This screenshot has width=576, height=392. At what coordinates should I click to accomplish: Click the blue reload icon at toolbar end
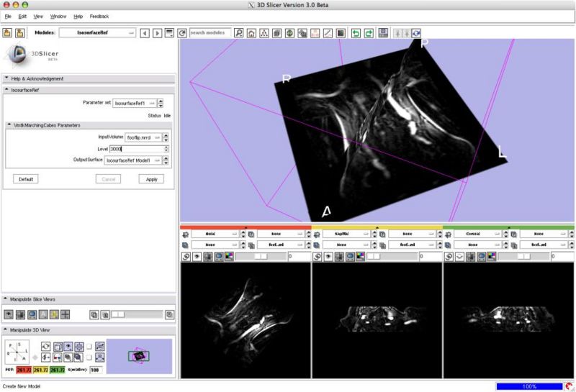tap(416, 33)
